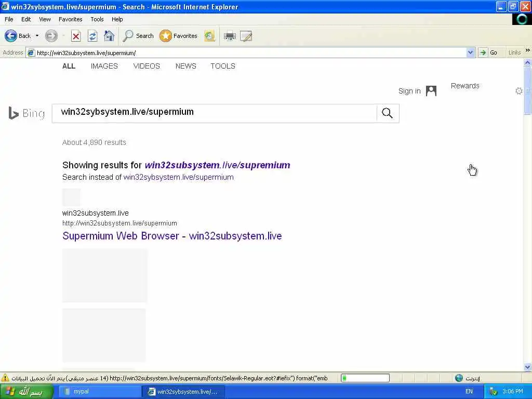
Task: Open the Favorites star panel
Action: click(x=179, y=36)
